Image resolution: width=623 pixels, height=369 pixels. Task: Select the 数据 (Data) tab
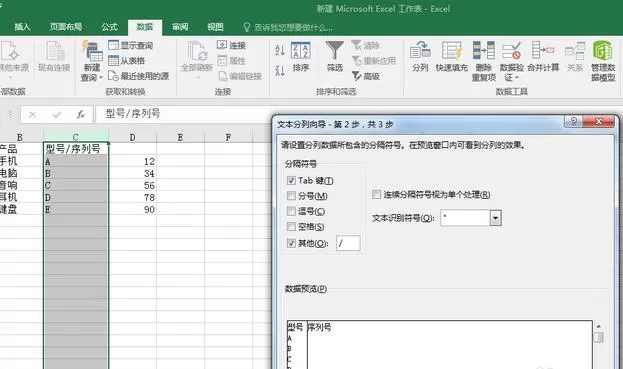click(145, 27)
